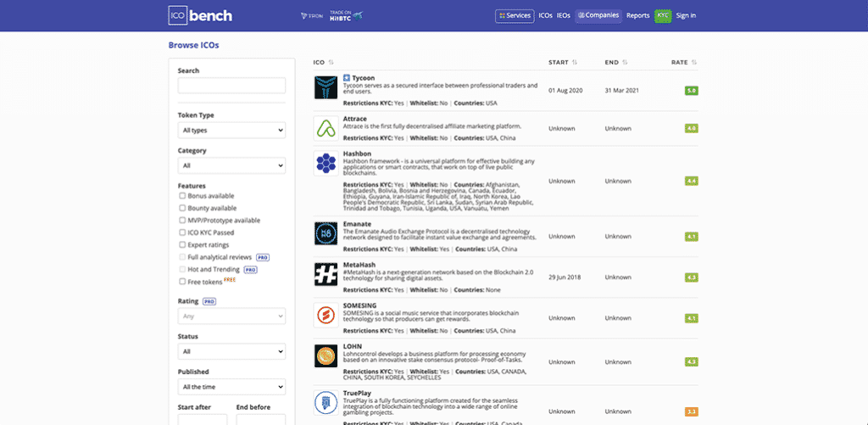Open the Category dropdown
Screen dimensions: 868x425
pos(231,165)
